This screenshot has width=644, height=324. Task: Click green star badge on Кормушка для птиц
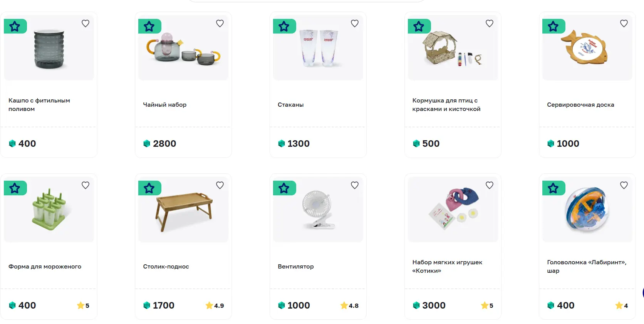click(419, 26)
